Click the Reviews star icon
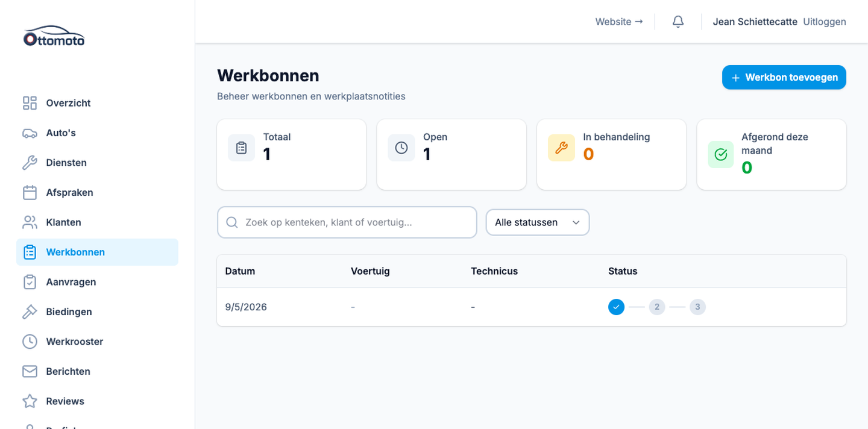The width and height of the screenshot is (868, 429). pyautogui.click(x=30, y=401)
